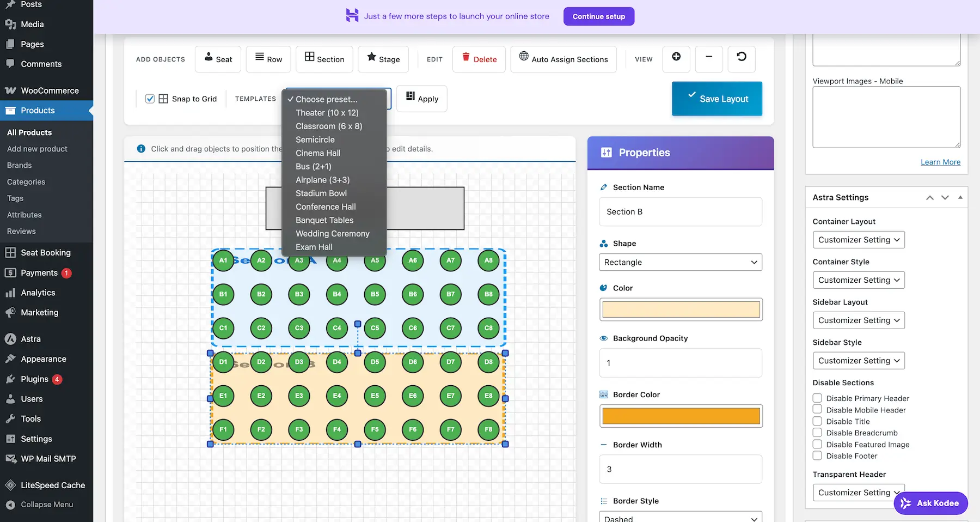Delete the selected object
Screen dimensions: 980x522
click(x=479, y=59)
